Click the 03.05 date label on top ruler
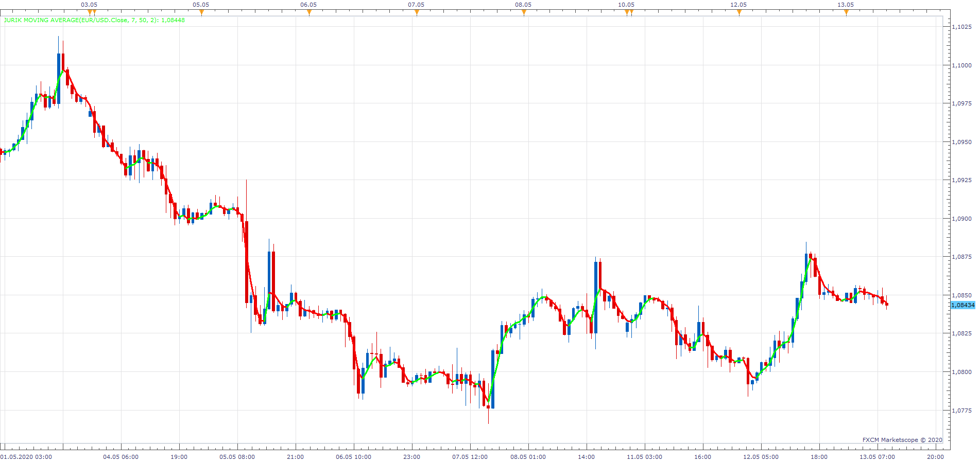Viewport: 980px width, 463px height. click(89, 5)
